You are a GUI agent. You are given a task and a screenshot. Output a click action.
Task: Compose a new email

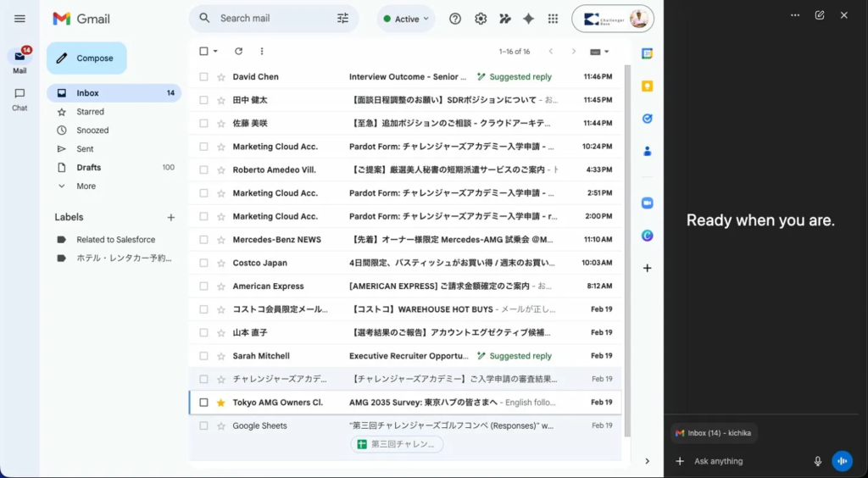pos(86,58)
